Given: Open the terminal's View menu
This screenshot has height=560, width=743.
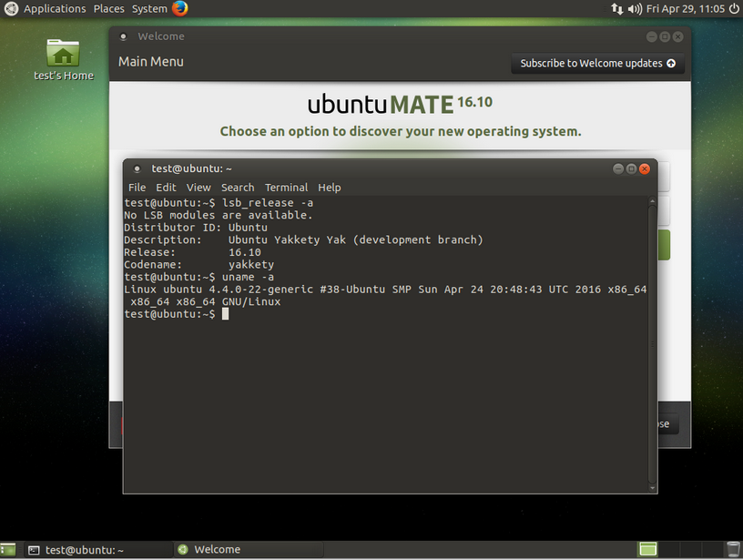Looking at the screenshot, I should click(198, 188).
